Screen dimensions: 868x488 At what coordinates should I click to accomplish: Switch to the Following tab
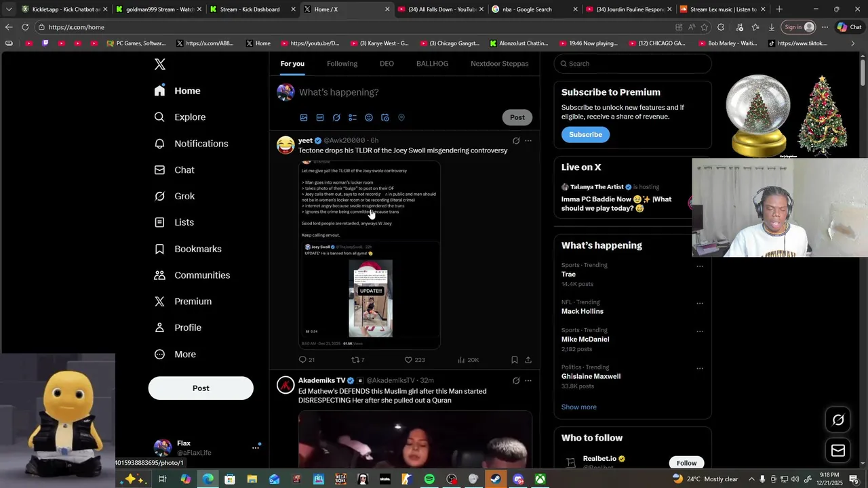click(342, 64)
